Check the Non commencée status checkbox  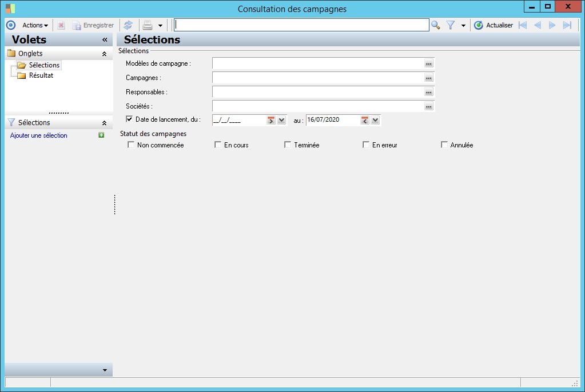pos(131,145)
